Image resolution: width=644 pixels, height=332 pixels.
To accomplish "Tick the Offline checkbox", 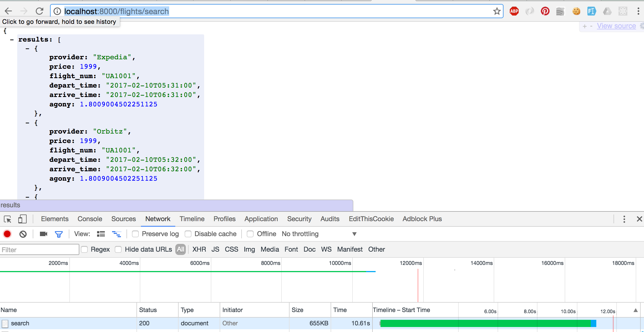I will click(x=250, y=234).
